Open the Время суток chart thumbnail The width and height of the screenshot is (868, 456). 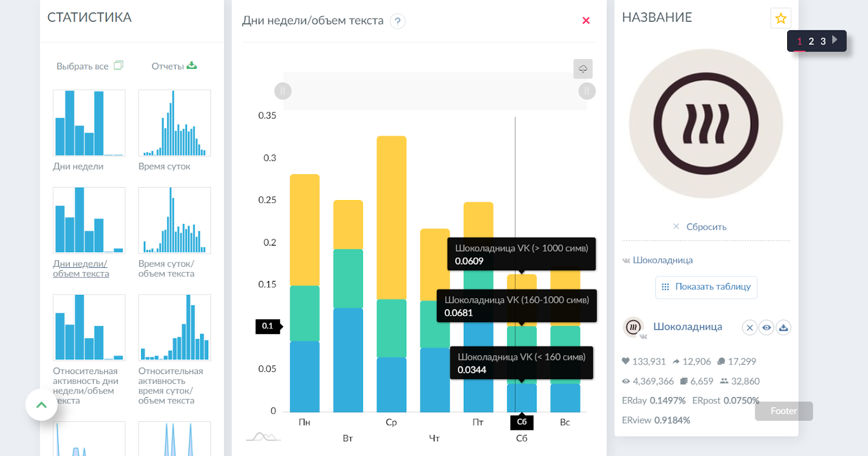(x=174, y=123)
